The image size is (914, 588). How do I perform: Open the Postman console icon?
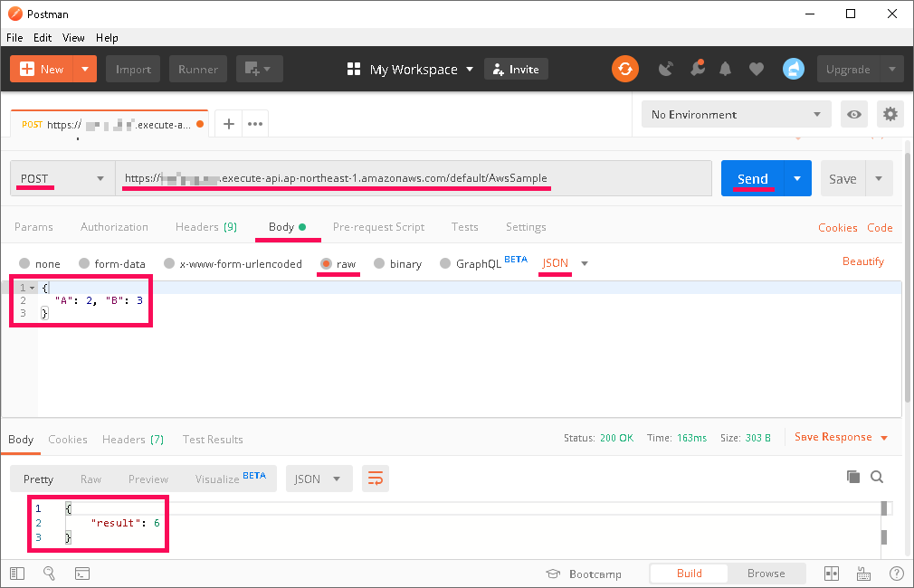tap(82, 574)
